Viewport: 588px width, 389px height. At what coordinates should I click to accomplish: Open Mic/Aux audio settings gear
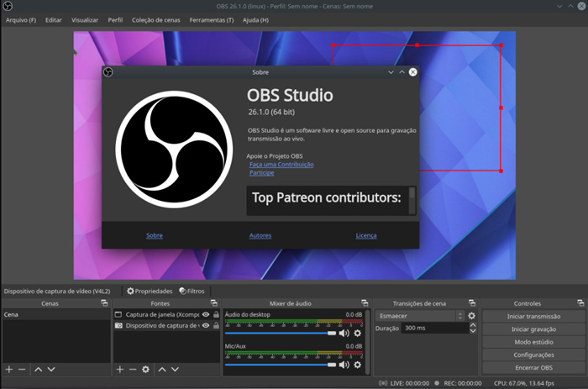[x=358, y=365]
